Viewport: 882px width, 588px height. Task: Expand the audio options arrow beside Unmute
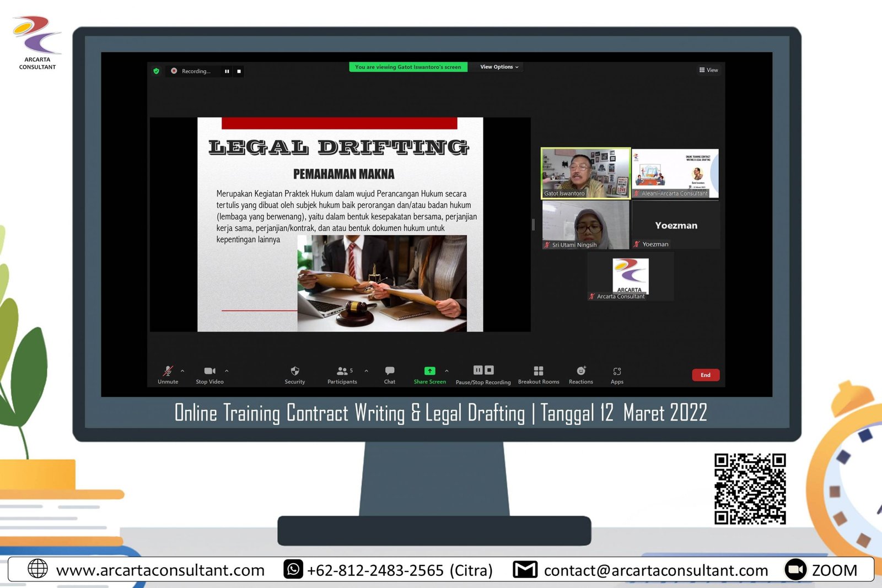pos(182,371)
